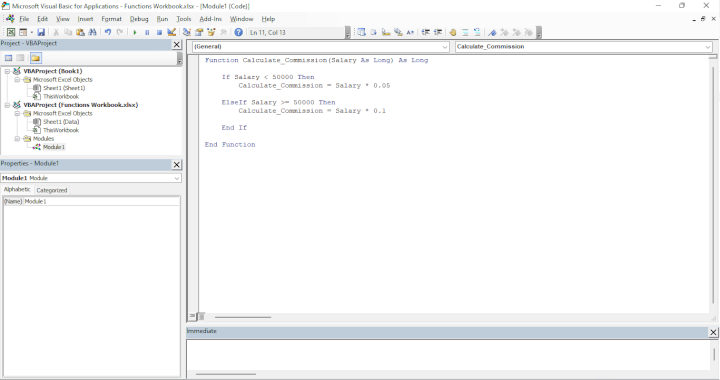Open the File menu
The width and height of the screenshot is (720, 380).
point(24,19)
